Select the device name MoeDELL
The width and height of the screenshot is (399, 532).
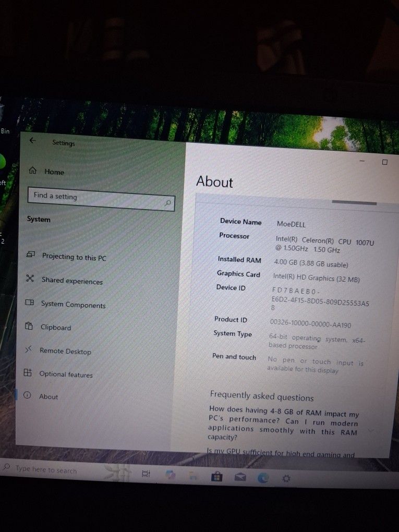pyautogui.click(x=291, y=224)
